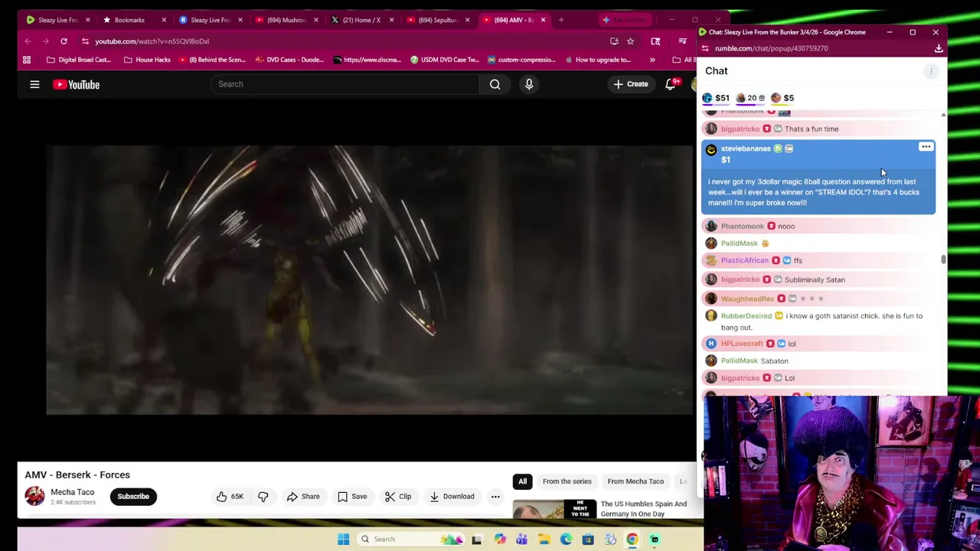Switch to first Sleazy Live Rumble tab
The image size is (980, 551).
coord(57,20)
